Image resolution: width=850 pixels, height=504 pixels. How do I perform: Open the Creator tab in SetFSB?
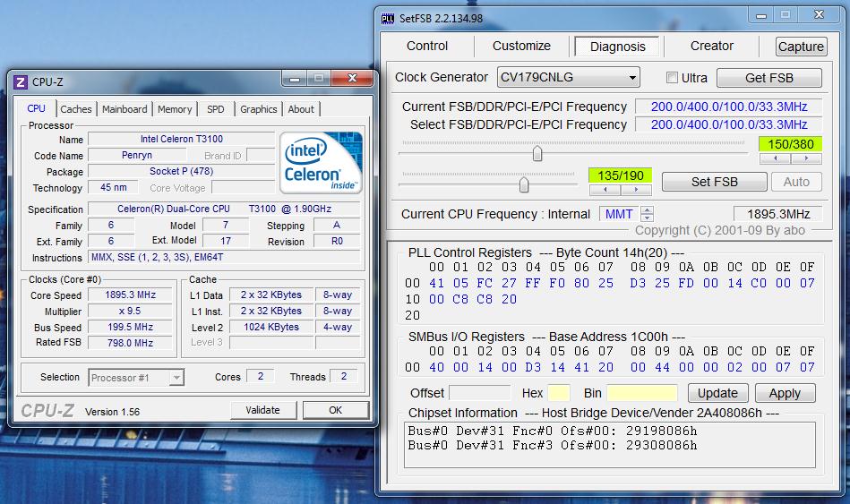pos(712,46)
